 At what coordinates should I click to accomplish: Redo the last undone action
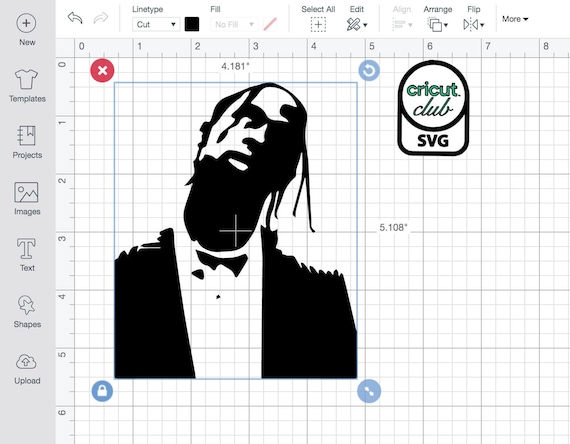coord(101,17)
